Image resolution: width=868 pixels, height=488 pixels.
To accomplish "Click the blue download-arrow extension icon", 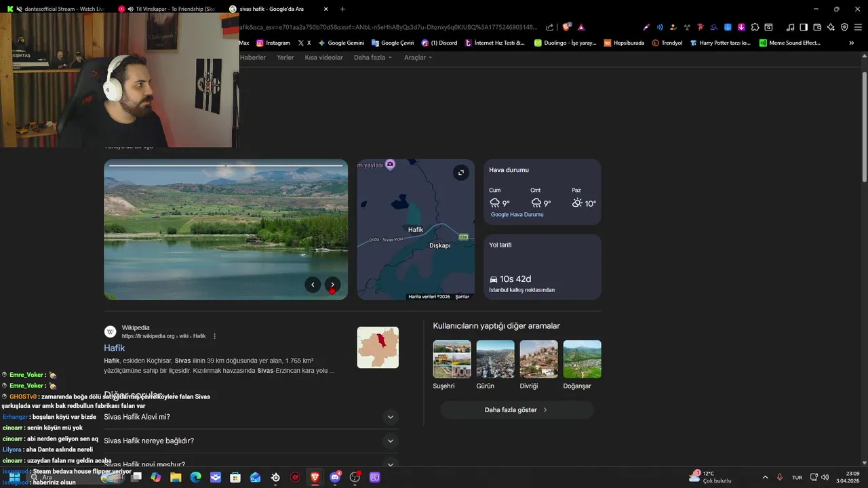I will (728, 27).
